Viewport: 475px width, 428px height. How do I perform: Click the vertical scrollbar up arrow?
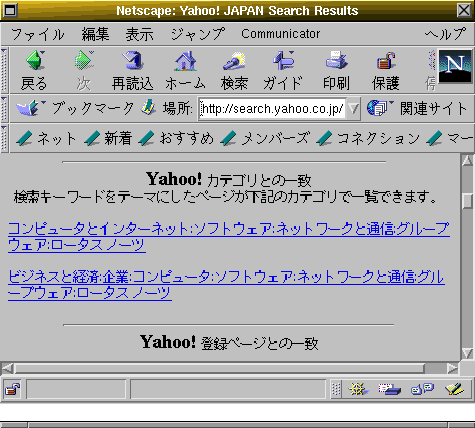(x=467, y=161)
